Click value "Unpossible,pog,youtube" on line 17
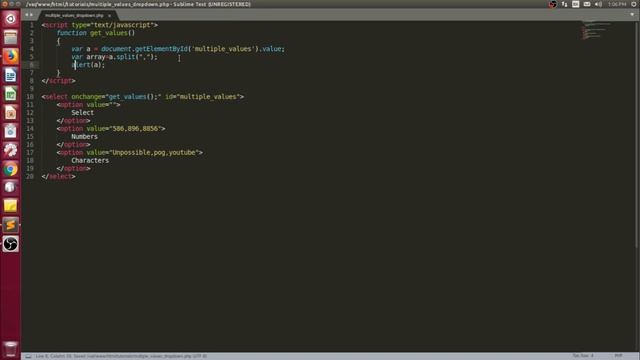The width and height of the screenshot is (640, 360). [154, 153]
